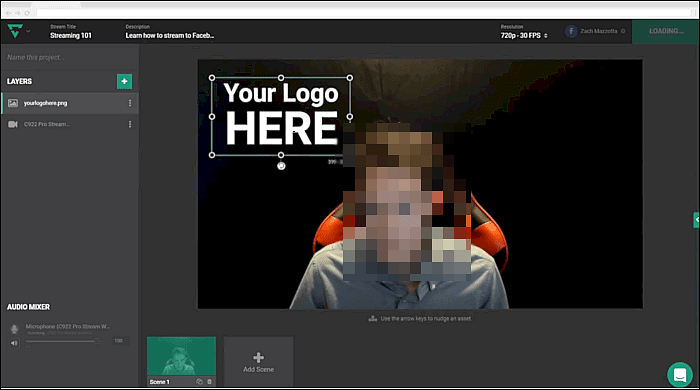
Task: Click the LOADING... button
Action: [x=666, y=31]
